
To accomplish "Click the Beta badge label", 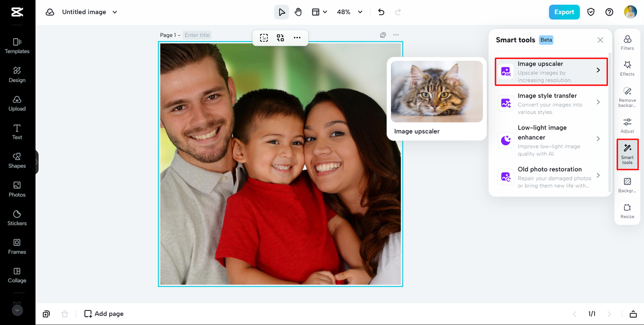I will 546,40.
